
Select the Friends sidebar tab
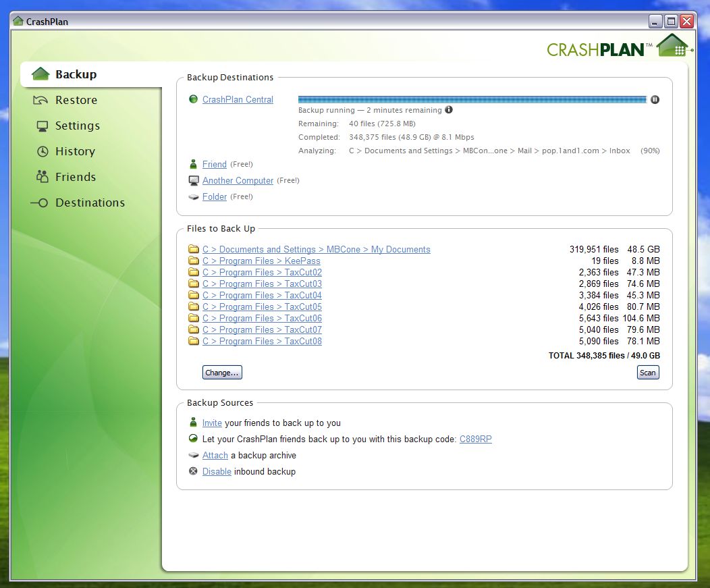[x=75, y=177]
